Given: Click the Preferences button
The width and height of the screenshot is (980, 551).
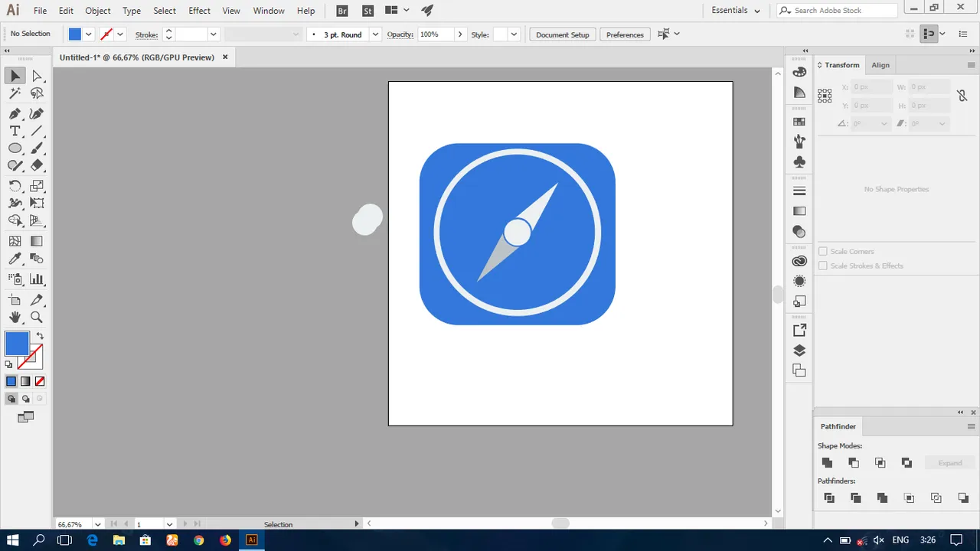Looking at the screenshot, I should coord(625,34).
